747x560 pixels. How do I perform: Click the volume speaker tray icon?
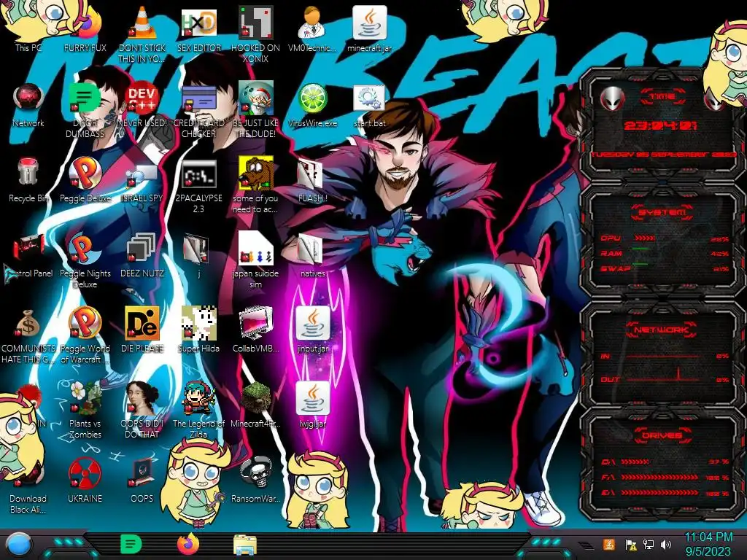[x=667, y=544]
